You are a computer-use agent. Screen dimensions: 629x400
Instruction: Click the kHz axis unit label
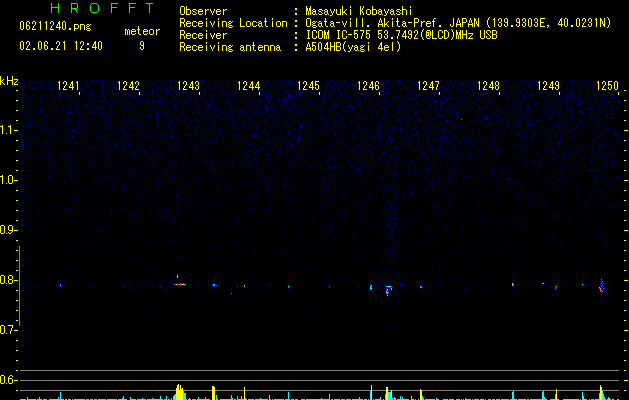pyautogui.click(x=9, y=81)
